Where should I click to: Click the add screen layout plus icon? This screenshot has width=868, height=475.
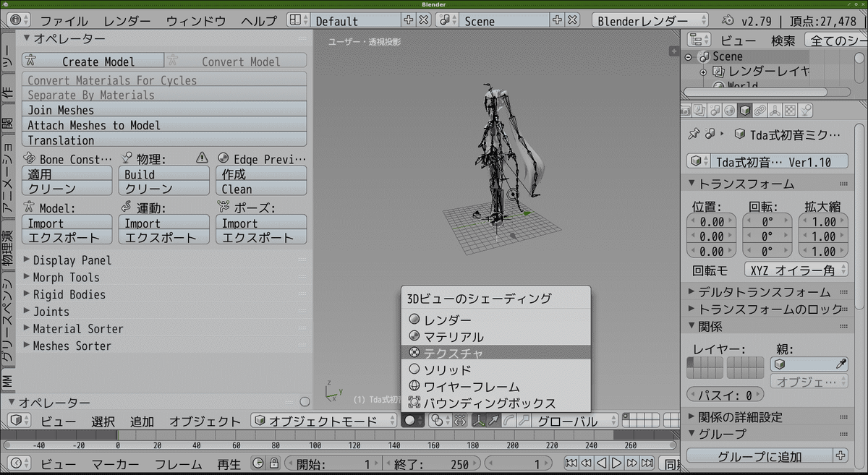point(410,20)
